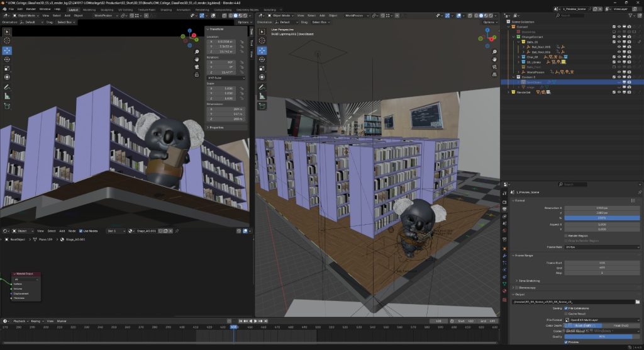The height and width of the screenshot is (350, 644).
Task: Click the play animation button in timeline
Action: click(x=255, y=321)
